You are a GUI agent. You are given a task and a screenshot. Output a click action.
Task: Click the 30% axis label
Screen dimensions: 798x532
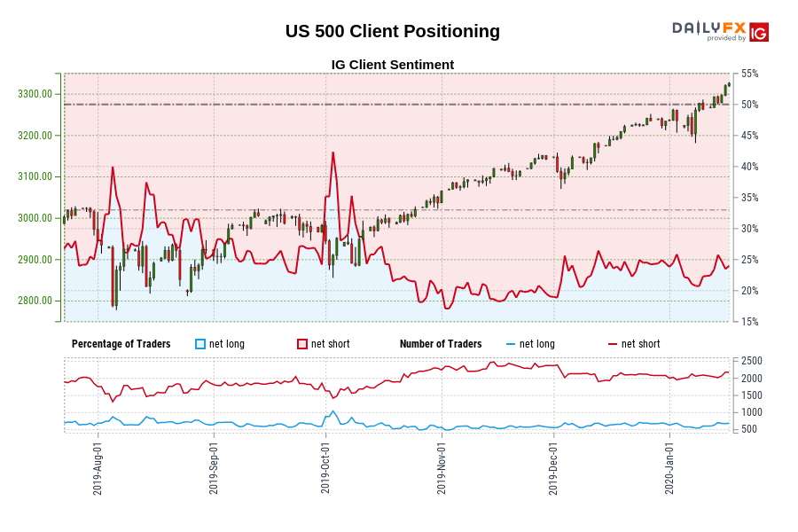click(749, 229)
